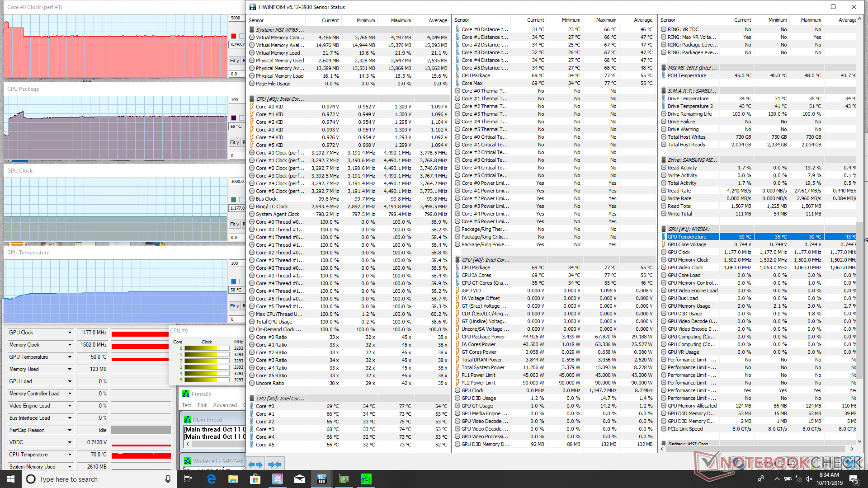
Task: Click Fit y in CPU Package graph
Action: pos(235,142)
